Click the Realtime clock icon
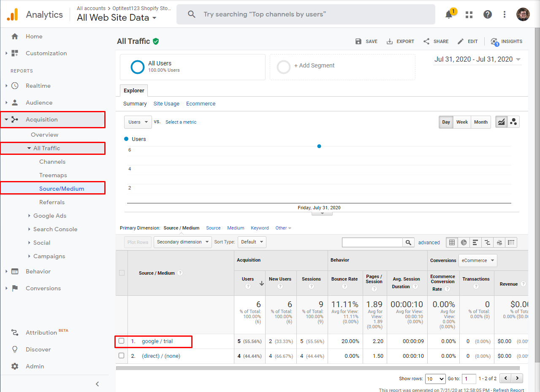Image resolution: width=540 pixels, height=392 pixels. (x=15, y=86)
